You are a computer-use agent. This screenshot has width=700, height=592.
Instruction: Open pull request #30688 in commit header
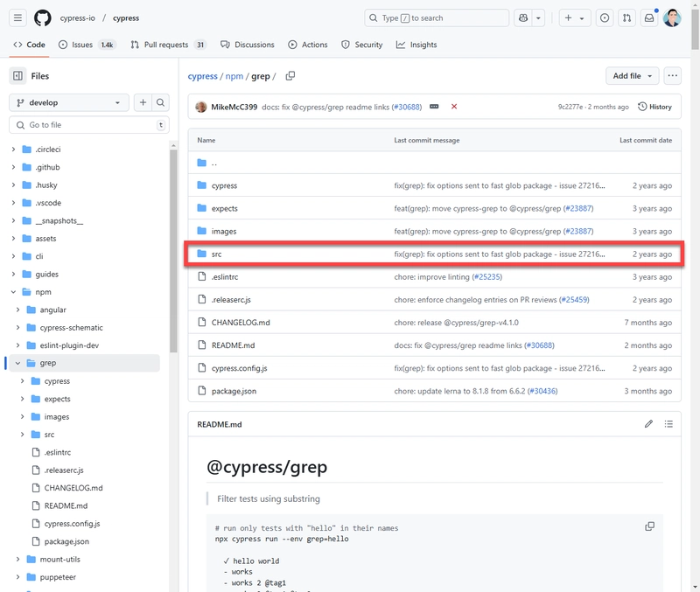(x=407, y=107)
